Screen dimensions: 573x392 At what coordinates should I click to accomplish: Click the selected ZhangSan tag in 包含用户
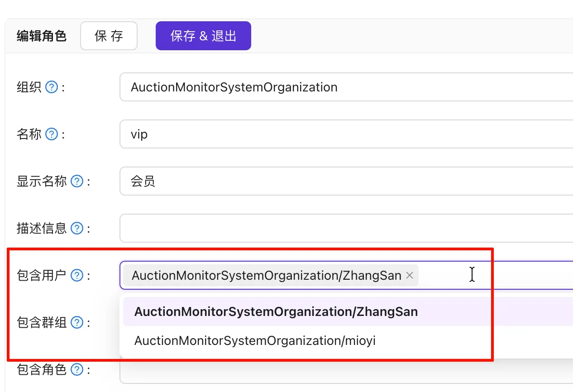tap(266, 275)
